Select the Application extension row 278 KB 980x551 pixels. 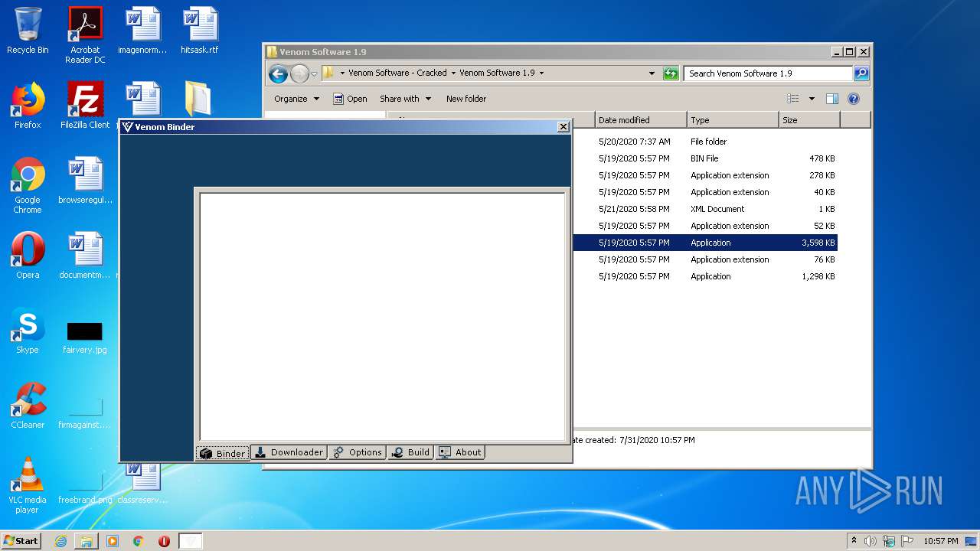[705, 175]
